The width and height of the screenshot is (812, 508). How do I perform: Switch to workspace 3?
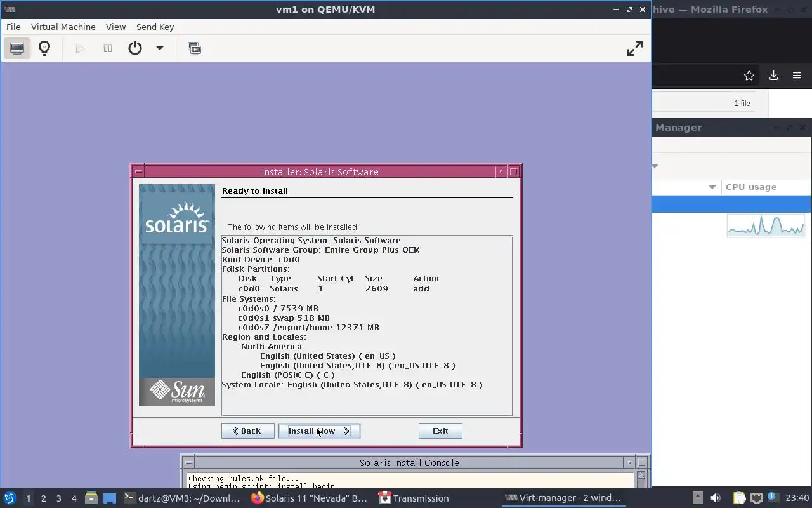58,498
